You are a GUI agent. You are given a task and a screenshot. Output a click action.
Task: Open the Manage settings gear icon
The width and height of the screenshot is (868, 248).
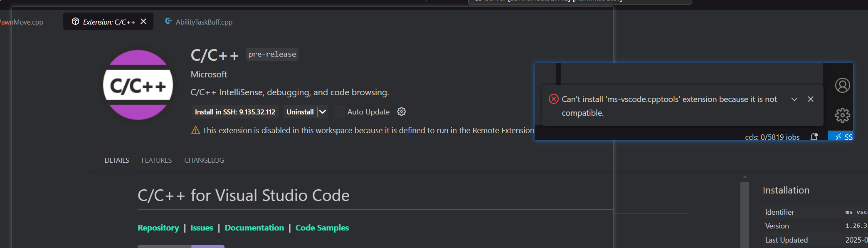coord(842,115)
